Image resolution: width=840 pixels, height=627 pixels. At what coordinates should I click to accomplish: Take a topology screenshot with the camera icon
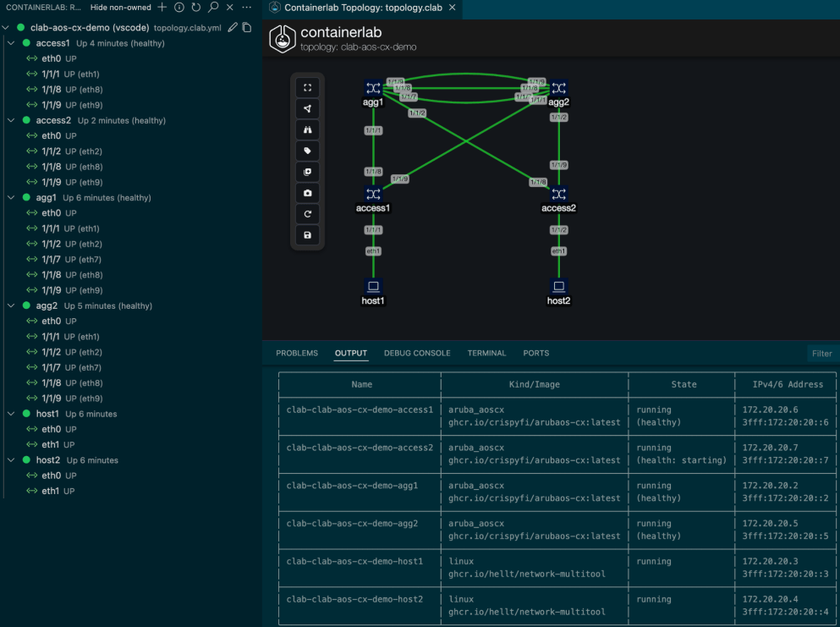(308, 192)
